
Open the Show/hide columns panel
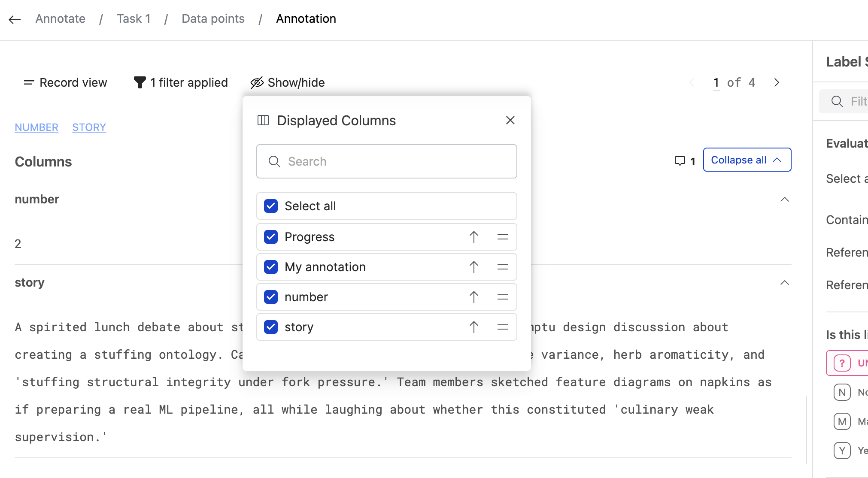pos(288,82)
